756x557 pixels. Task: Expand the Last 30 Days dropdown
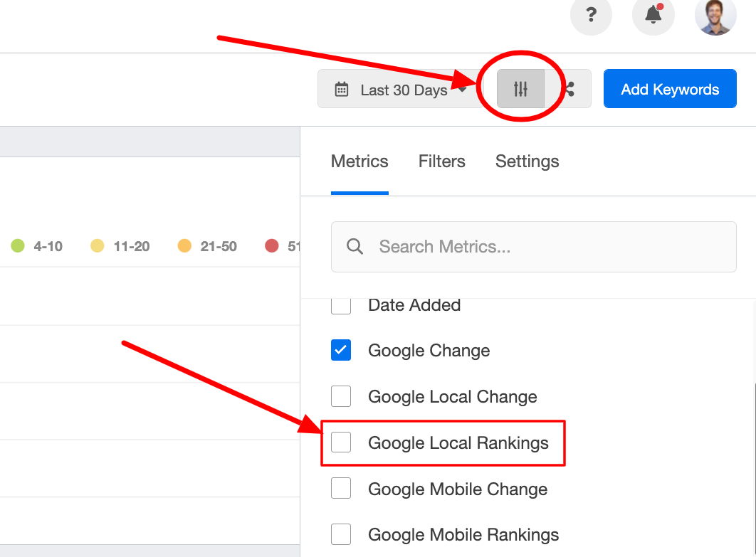click(x=402, y=90)
